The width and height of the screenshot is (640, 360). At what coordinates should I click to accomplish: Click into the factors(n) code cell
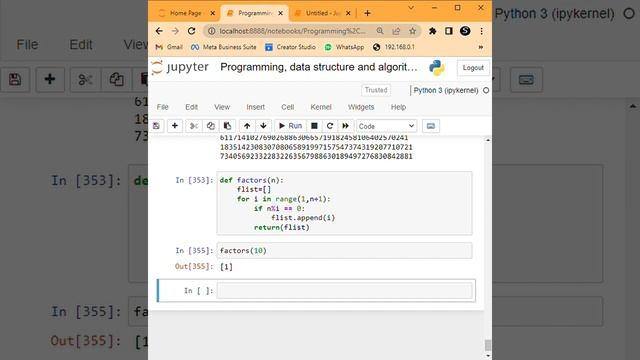[x=344, y=203]
